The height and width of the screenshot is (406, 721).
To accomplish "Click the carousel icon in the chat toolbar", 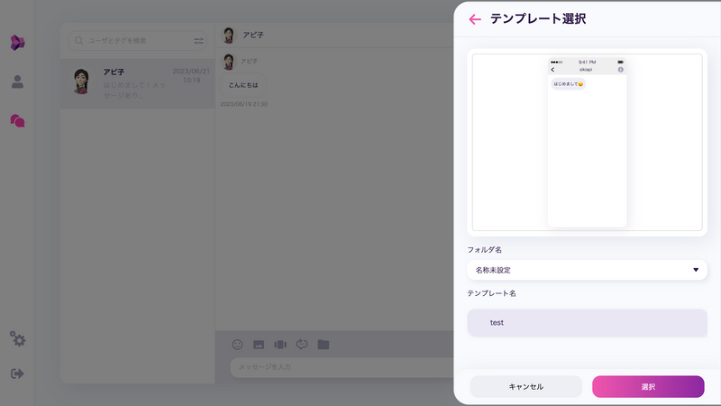I will (x=280, y=344).
